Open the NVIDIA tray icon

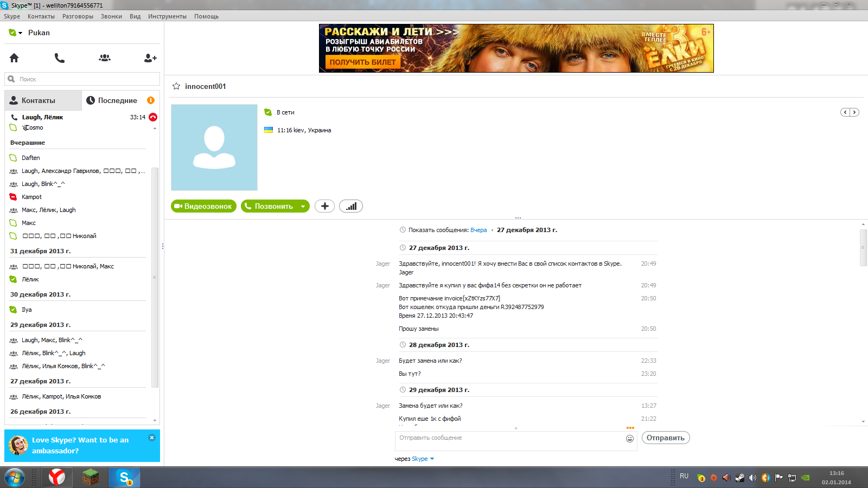tap(806, 478)
